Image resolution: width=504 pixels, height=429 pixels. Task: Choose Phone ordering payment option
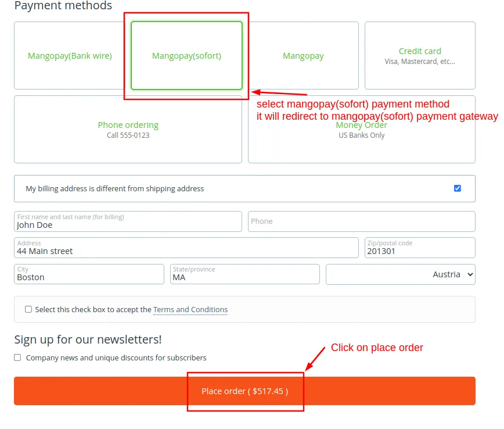tap(128, 130)
